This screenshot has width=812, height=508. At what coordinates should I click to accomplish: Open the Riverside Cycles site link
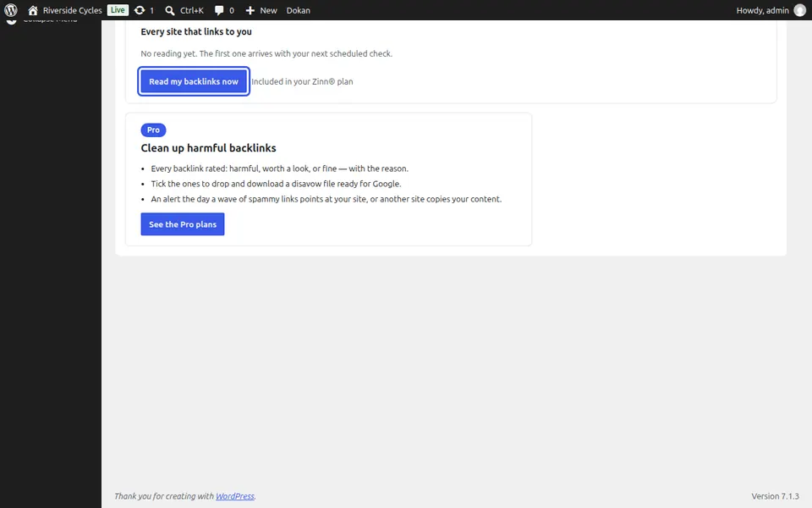pos(72,10)
